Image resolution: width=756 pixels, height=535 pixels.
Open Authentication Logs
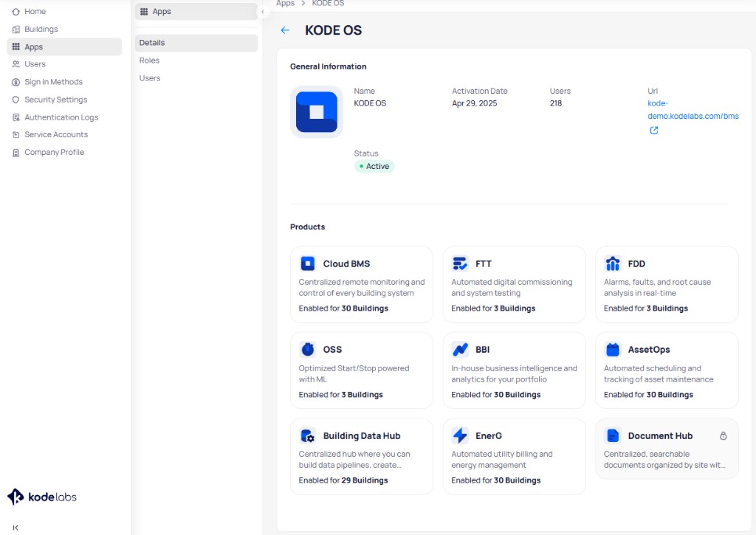[64, 117]
